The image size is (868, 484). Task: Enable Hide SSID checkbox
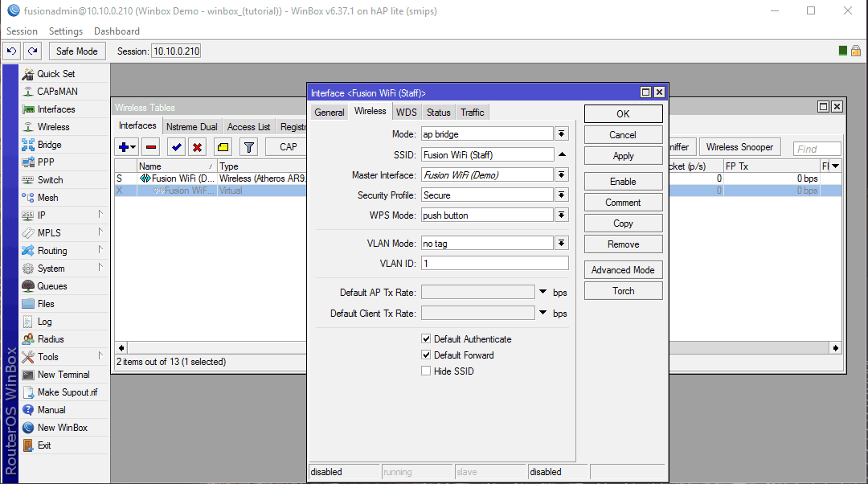point(426,371)
